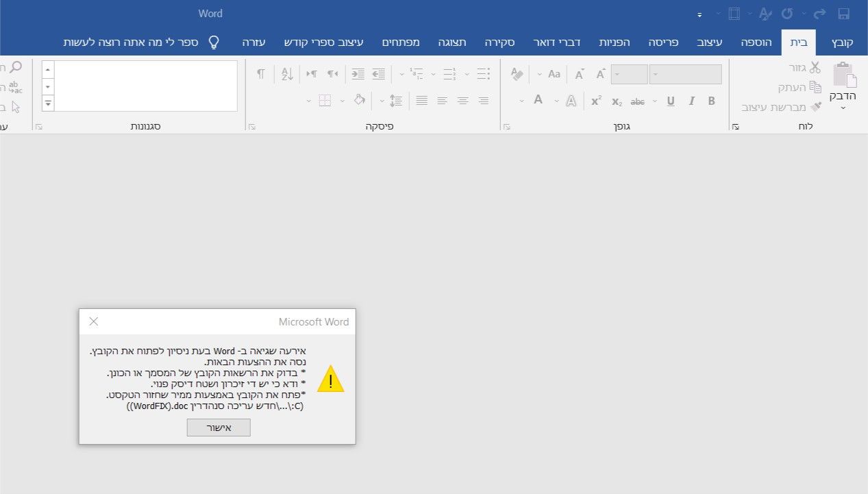Toggle Underline formatting

[x=671, y=101]
